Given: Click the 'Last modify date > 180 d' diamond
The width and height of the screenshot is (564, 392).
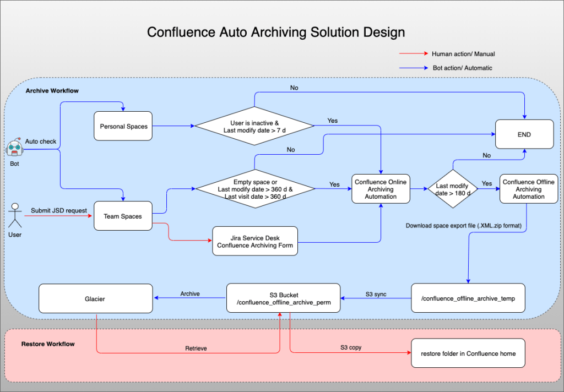Looking at the screenshot, I should coord(452,189).
